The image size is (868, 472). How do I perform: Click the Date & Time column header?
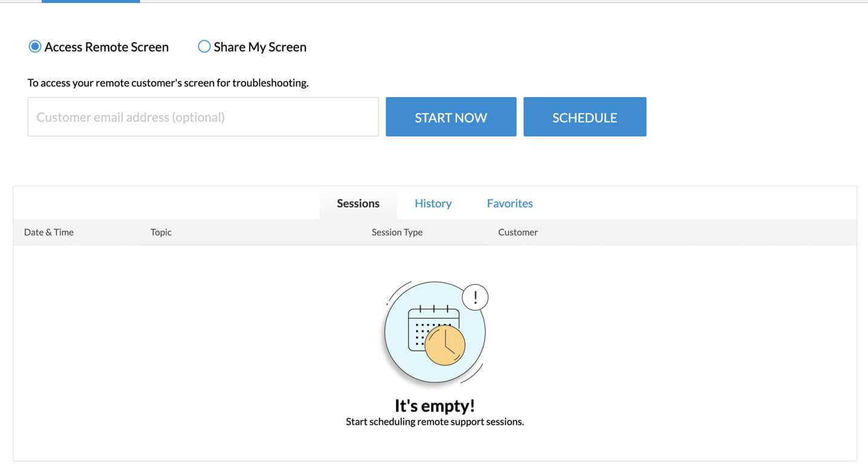pyautogui.click(x=49, y=232)
